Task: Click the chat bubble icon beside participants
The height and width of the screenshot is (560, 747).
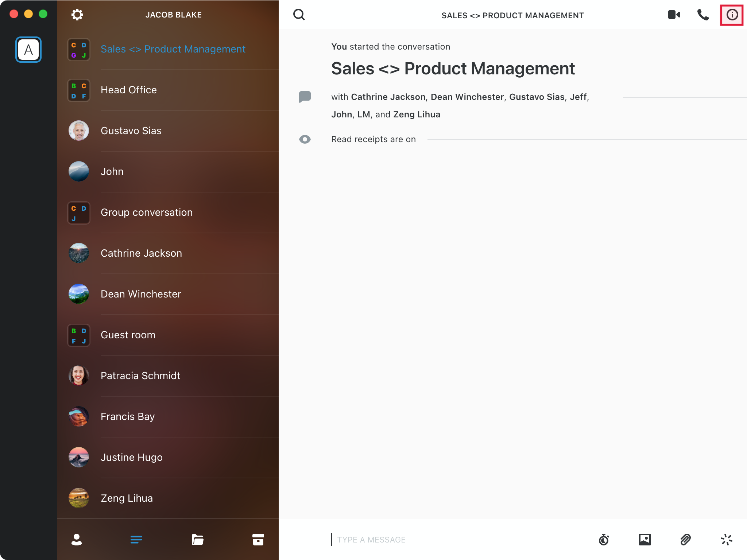Action: coord(305,97)
